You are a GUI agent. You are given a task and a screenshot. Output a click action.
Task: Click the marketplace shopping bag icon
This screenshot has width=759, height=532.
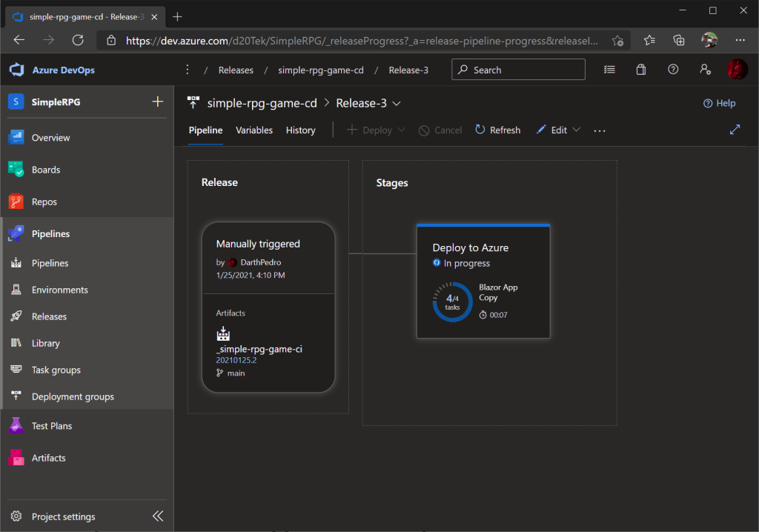(x=641, y=70)
